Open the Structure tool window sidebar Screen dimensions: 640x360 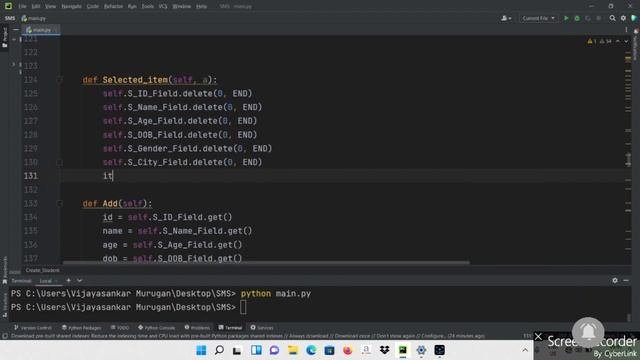(4, 305)
